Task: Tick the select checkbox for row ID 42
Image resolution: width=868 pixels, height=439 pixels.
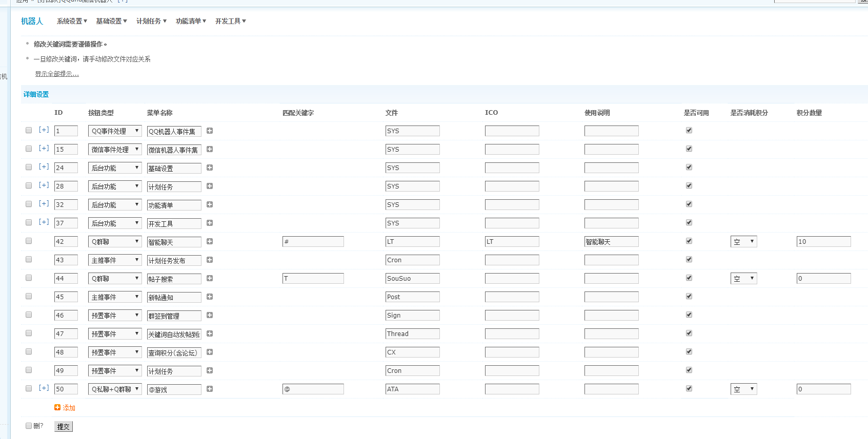Action: [29, 241]
